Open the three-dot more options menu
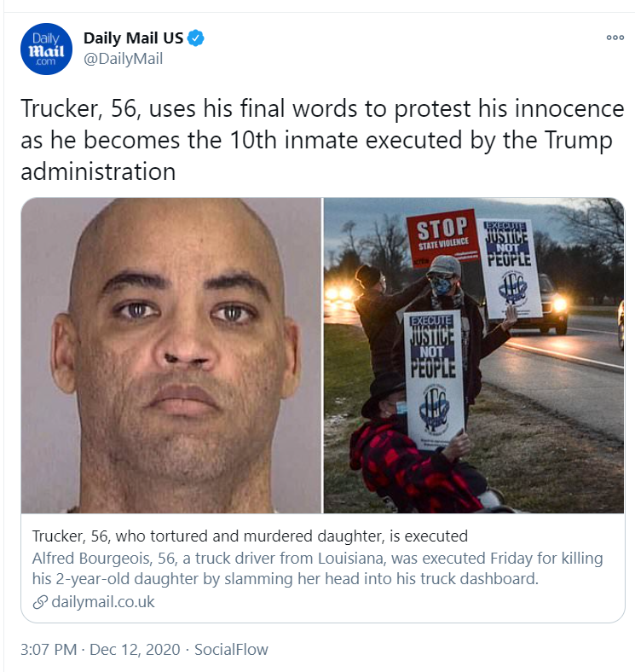Screen dimensions: 635x672 (615, 38)
